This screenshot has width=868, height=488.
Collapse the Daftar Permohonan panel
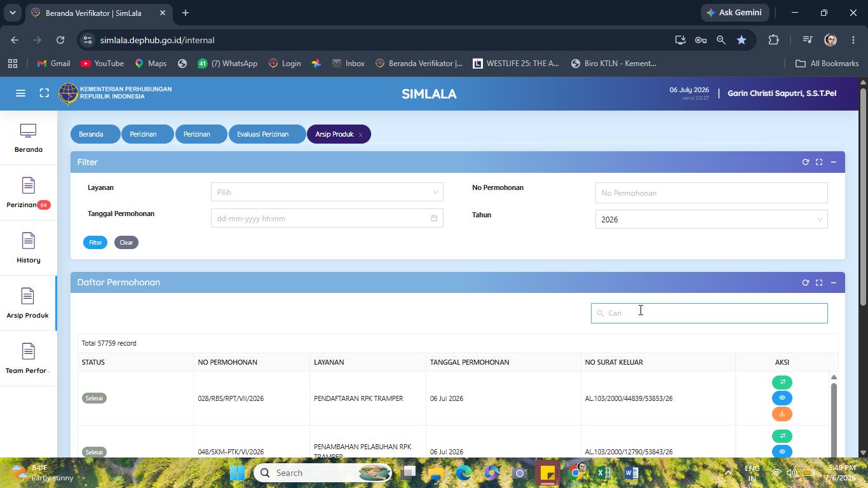click(833, 283)
